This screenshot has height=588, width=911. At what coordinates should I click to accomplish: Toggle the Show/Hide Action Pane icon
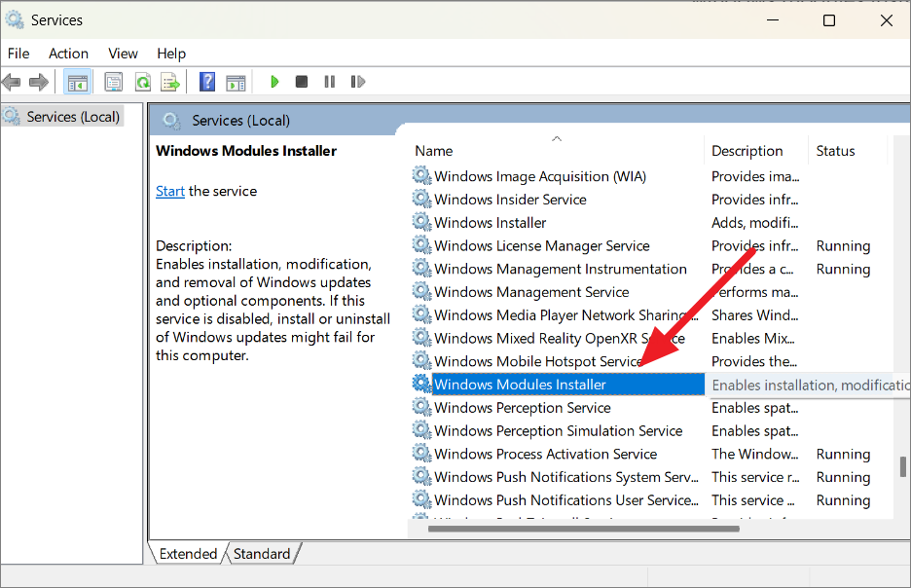click(236, 83)
